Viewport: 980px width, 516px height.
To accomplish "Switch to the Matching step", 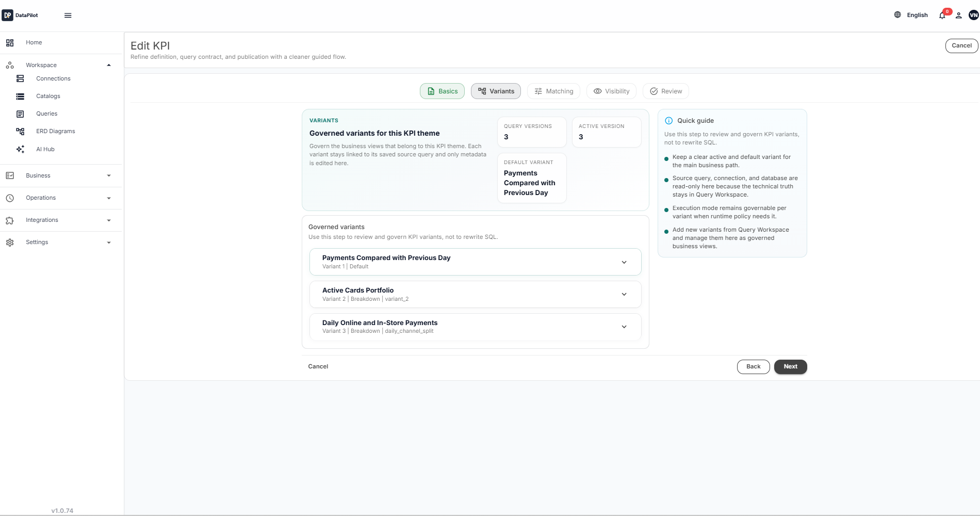I will (553, 91).
